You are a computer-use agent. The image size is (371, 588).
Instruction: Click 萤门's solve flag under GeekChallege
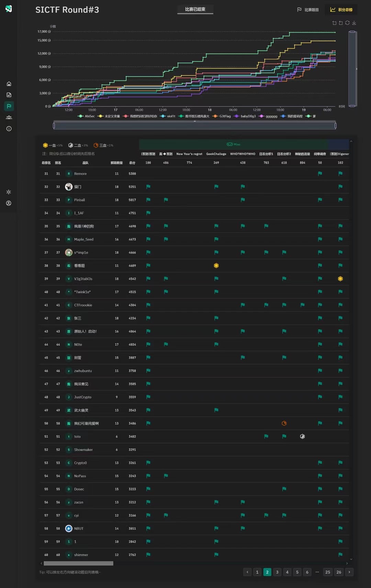click(216, 186)
